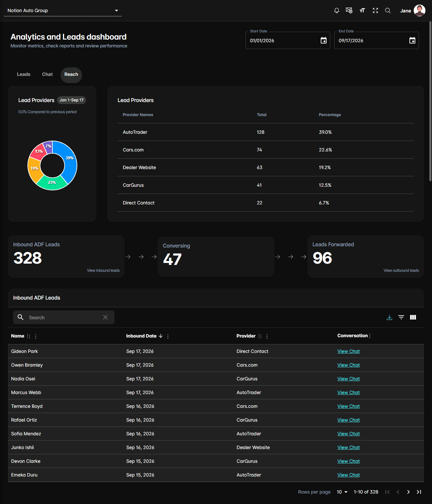
Task: Open the Inbound Date column options menu
Action: click(168, 336)
